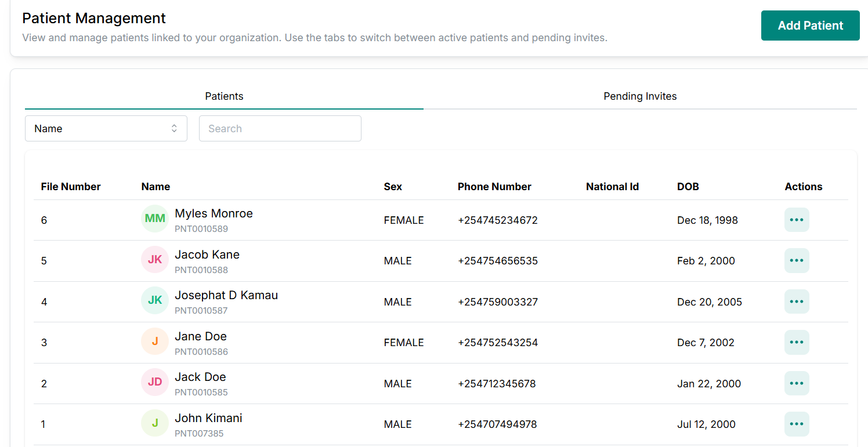868x447 pixels.
Task: Open actions menu for Jane Doe
Action: pos(797,342)
